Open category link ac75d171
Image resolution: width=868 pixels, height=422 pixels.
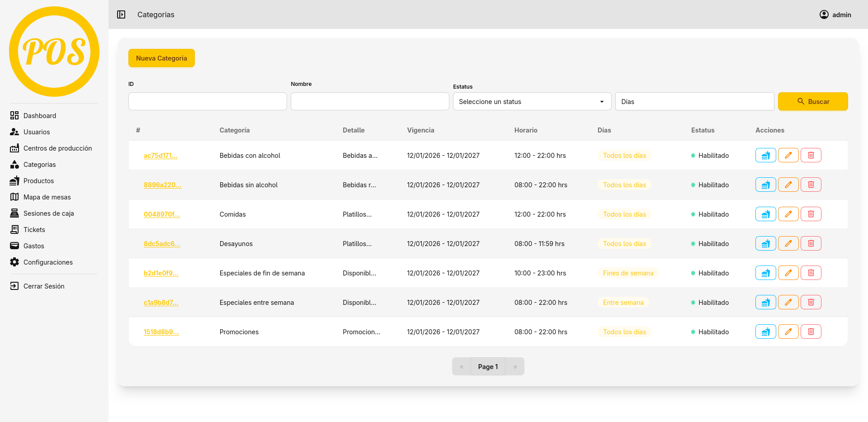pyautogui.click(x=160, y=156)
